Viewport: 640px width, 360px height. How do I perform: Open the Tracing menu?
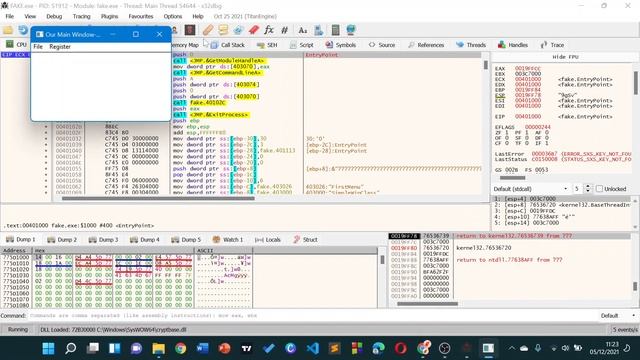click(x=81, y=16)
